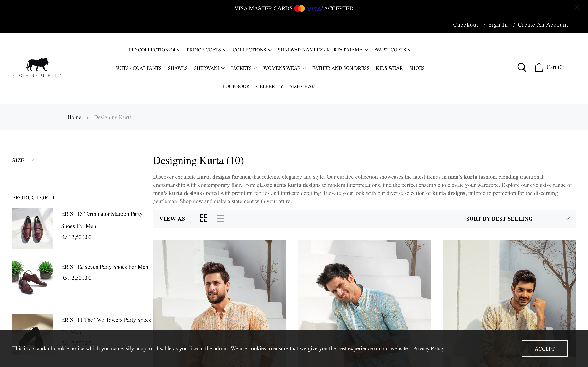Open the Lookbook page
Viewport: 588px width, 367px height.
coord(236,86)
